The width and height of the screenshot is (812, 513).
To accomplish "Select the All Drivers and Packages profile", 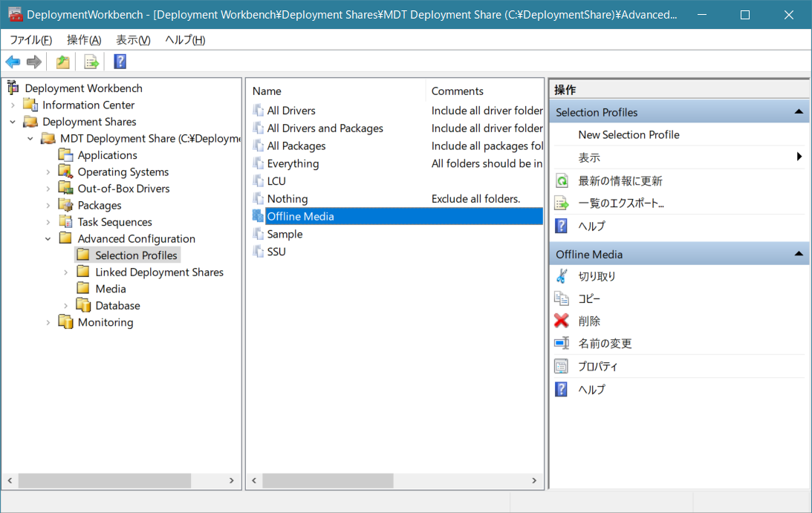I will (x=325, y=128).
